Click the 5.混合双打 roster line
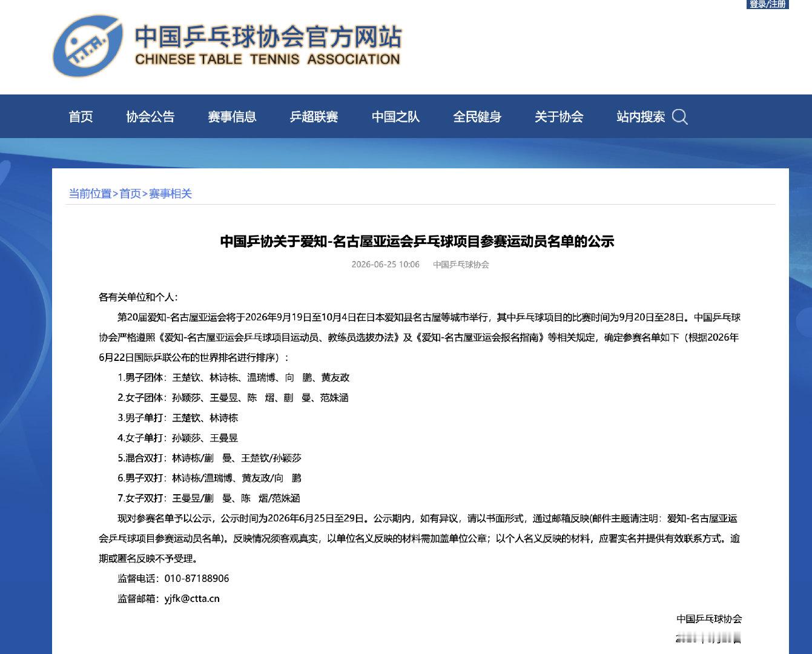 [x=210, y=458]
